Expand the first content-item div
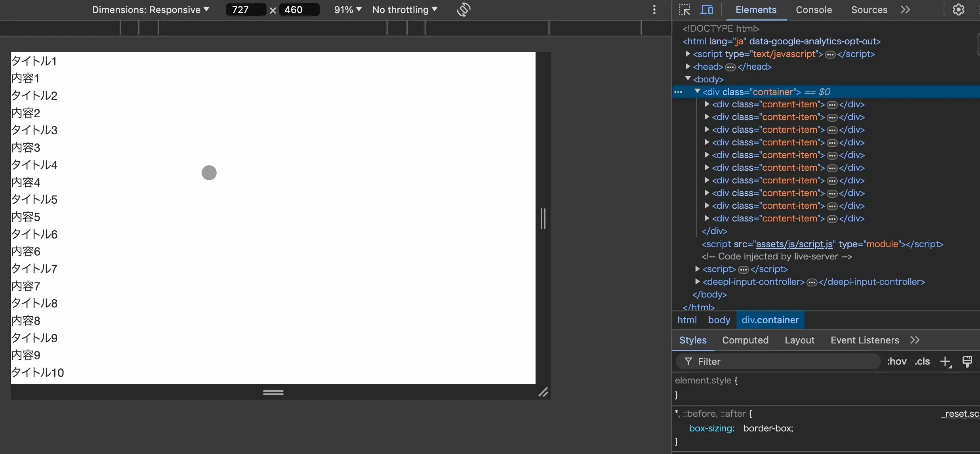The image size is (980, 454). point(707,104)
